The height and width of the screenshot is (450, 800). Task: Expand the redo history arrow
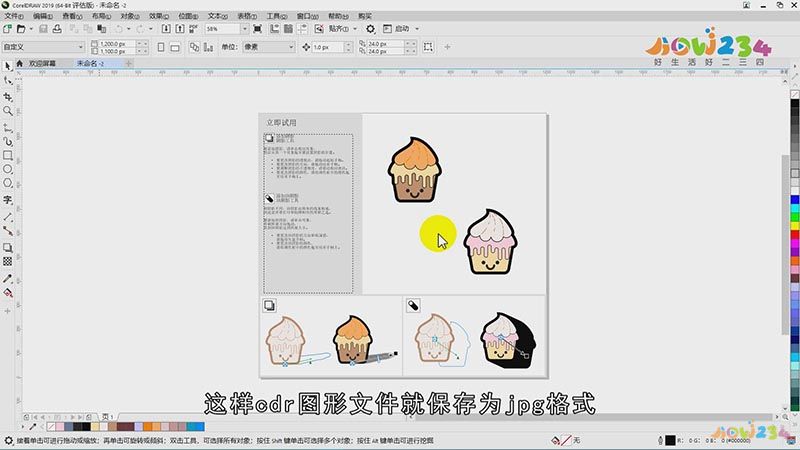pyautogui.click(x=151, y=29)
